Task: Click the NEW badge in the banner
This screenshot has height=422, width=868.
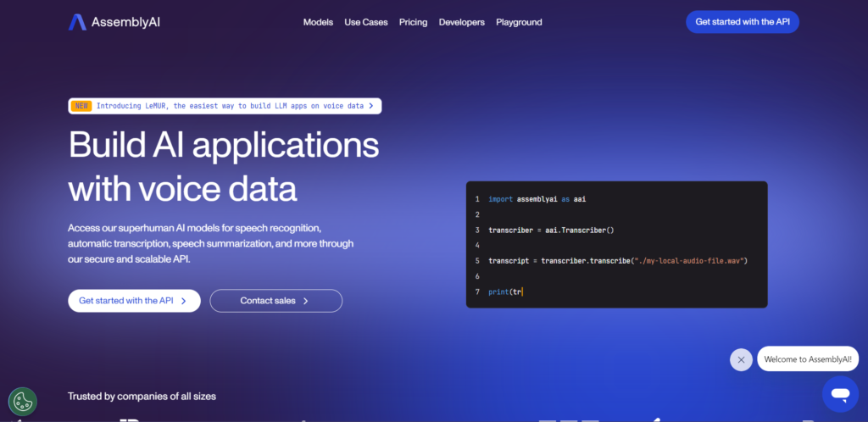Action: pos(81,106)
